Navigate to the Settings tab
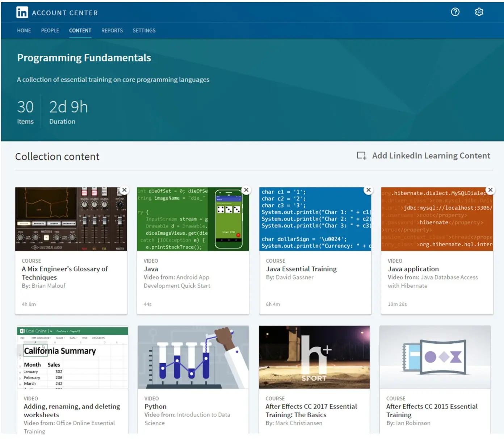Screen dimensions: 504x439 [144, 30]
